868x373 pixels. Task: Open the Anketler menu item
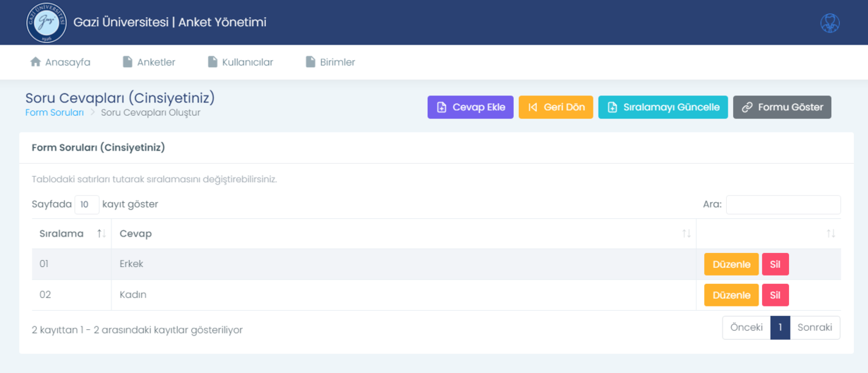(149, 62)
